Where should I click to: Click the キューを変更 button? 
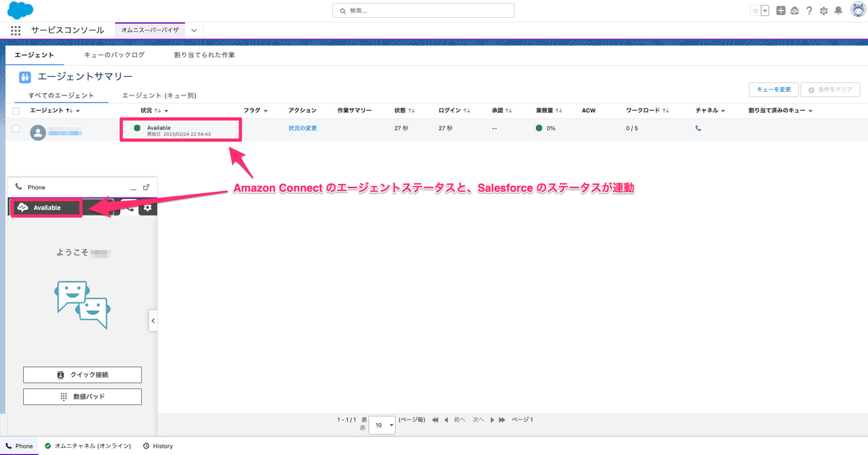773,90
